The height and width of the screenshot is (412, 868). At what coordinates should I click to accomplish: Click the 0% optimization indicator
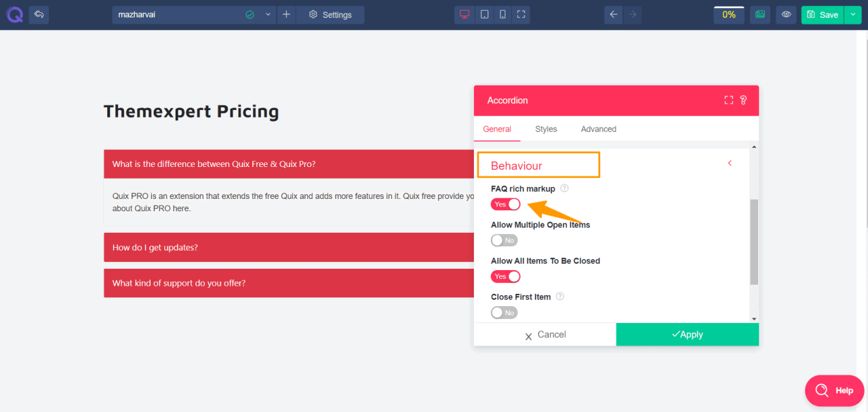pyautogui.click(x=729, y=14)
